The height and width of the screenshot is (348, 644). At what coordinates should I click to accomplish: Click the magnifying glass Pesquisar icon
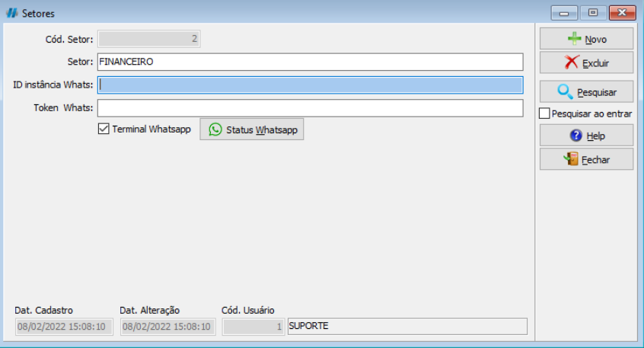coord(565,92)
